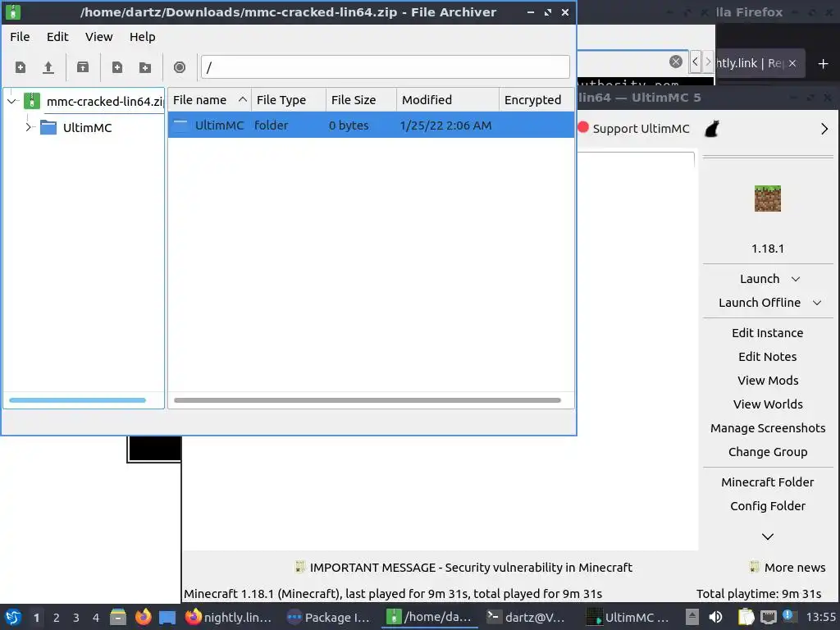Click the file list horizontal scrollbar
This screenshot has height=630, width=840.
[367, 400]
